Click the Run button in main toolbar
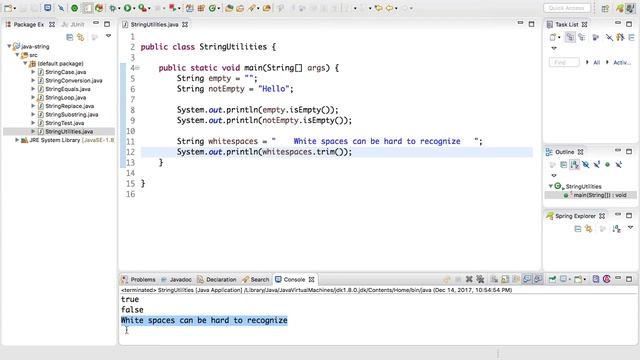The image size is (640, 360). point(128,8)
